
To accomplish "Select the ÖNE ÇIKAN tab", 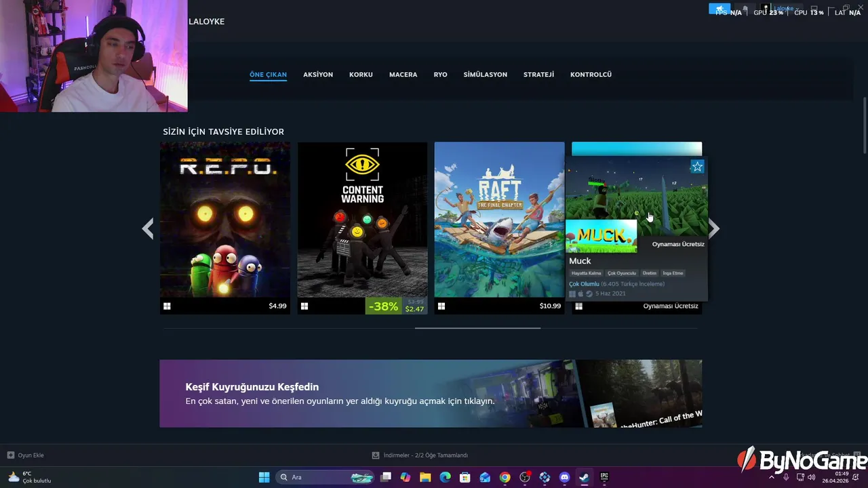I will (x=268, y=75).
